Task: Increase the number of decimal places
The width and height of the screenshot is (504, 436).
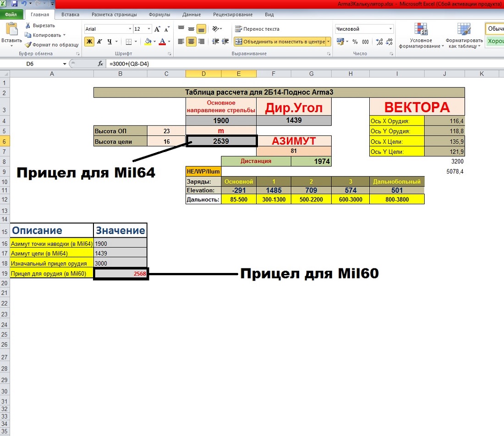Action: (379, 42)
